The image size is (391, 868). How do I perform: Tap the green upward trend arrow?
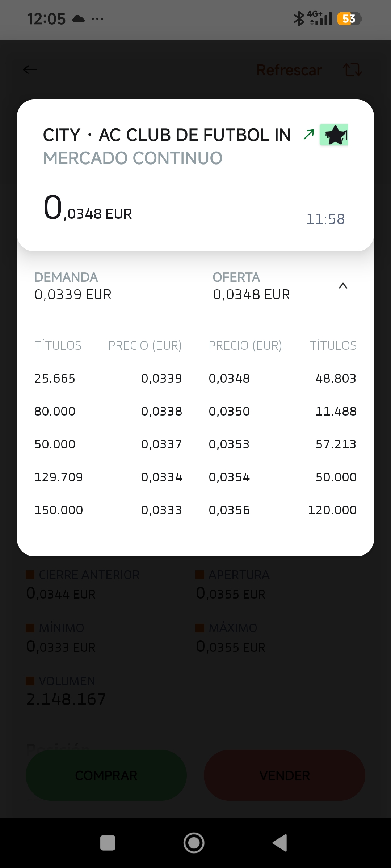coord(308,135)
